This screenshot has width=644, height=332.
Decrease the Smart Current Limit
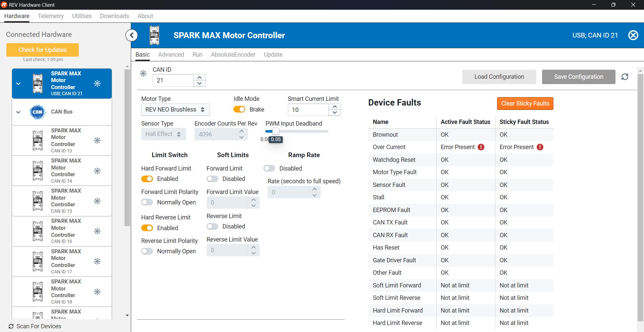coord(335,113)
